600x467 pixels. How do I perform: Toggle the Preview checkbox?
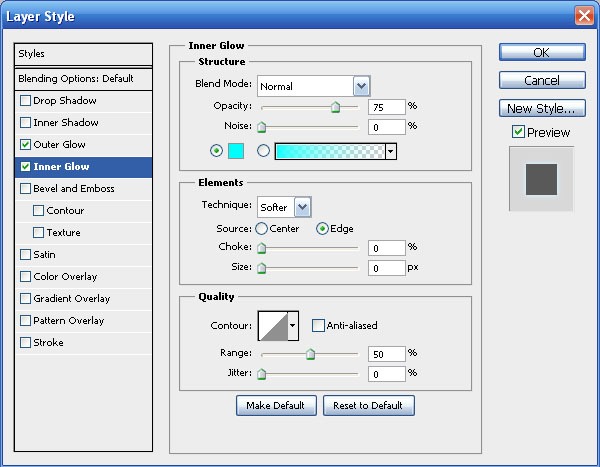click(x=518, y=132)
